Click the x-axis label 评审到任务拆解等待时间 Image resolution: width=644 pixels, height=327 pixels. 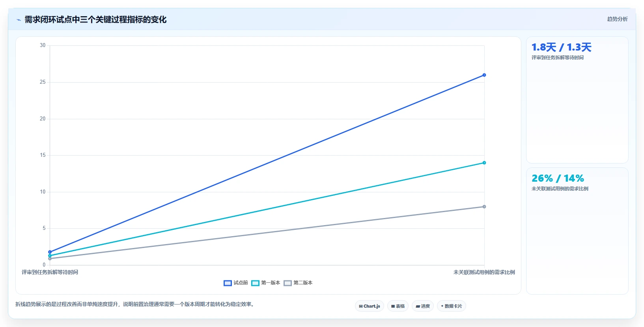(50, 272)
